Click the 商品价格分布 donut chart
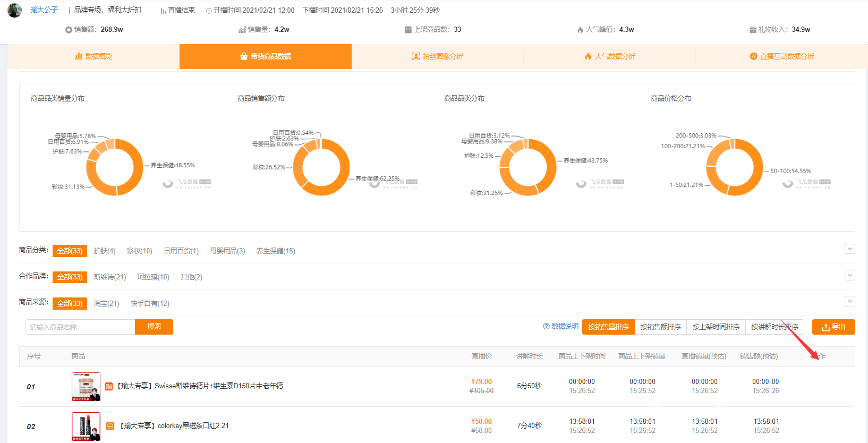The width and height of the screenshot is (868, 443). tap(735, 167)
